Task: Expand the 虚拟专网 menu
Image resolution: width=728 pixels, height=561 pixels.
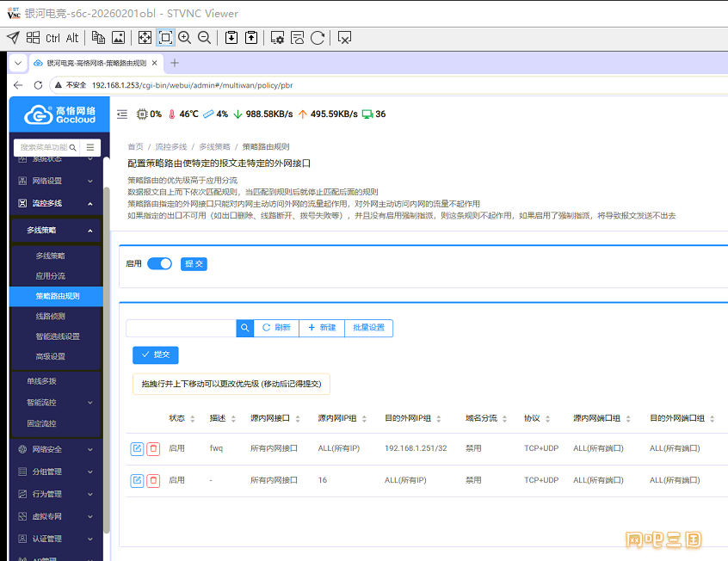Action: click(x=56, y=516)
